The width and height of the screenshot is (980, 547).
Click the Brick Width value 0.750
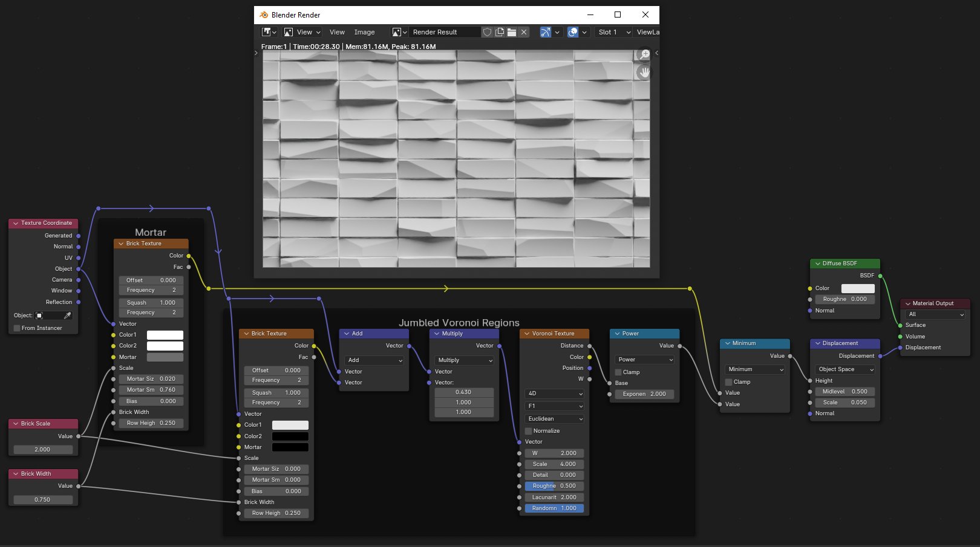[42, 500]
